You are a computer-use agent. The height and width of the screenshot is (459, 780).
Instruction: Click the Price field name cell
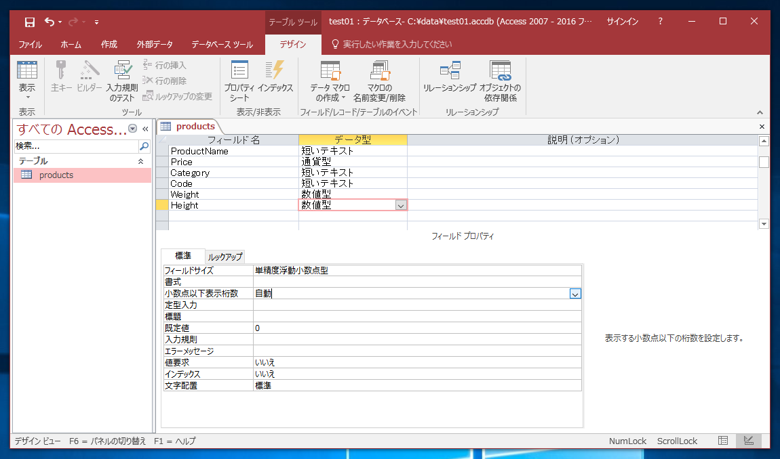point(233,162)
